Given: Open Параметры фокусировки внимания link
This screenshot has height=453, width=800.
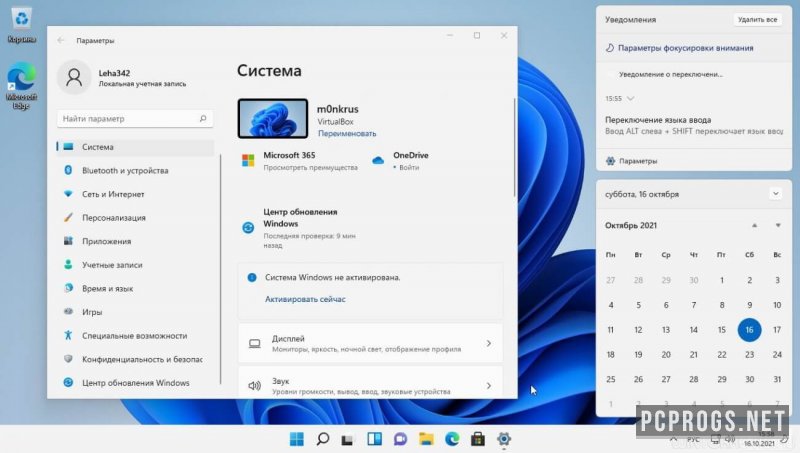Looking at the screenshot, I should pos(685,47).
